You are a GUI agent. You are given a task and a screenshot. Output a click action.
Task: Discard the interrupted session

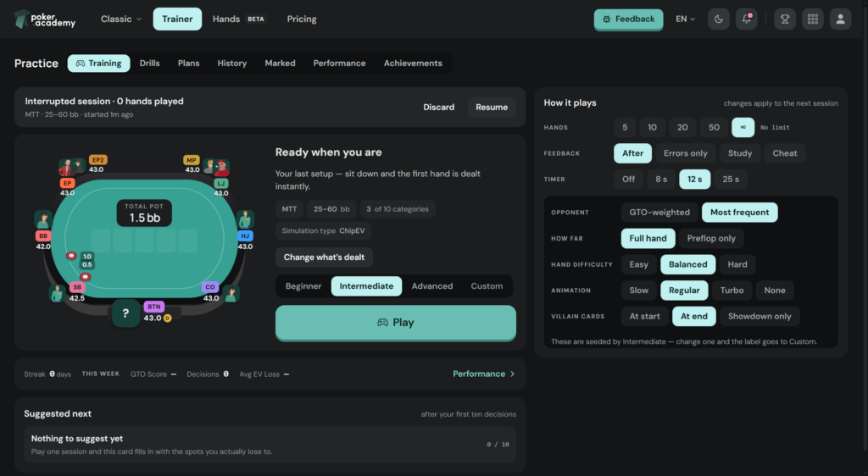(x=439, y=108)
